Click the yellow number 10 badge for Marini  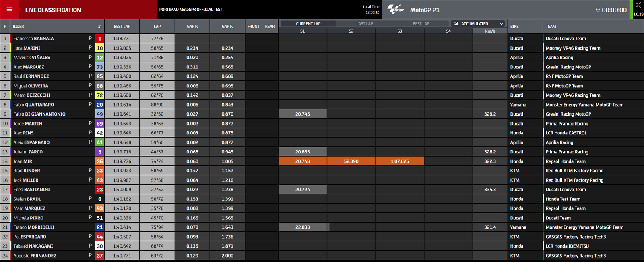[x=99, y=48]
